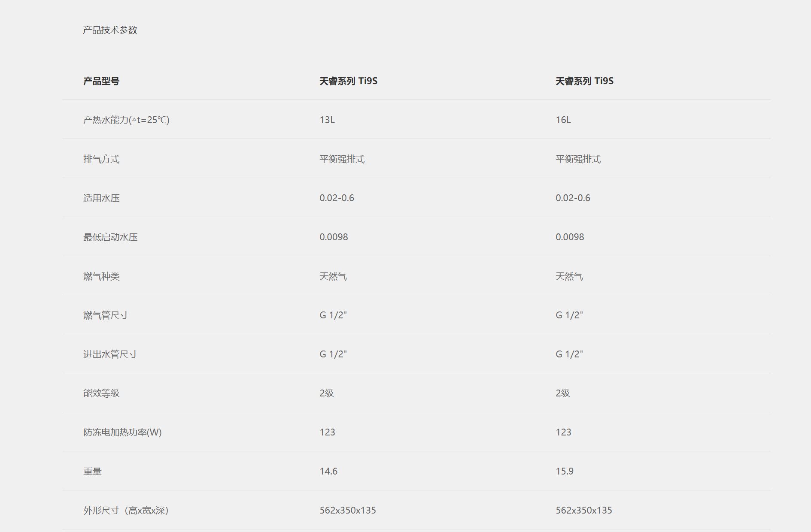Click the 16L hot water capacity value
The width and height of the screenshot is (811, 532).
tap(563, 120)
